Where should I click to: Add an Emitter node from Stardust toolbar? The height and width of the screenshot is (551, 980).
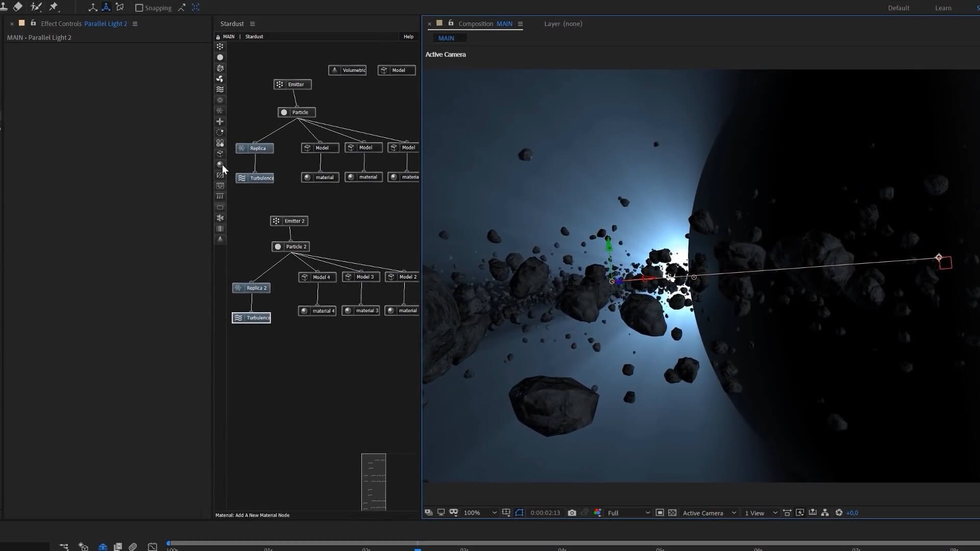[220, 46]
